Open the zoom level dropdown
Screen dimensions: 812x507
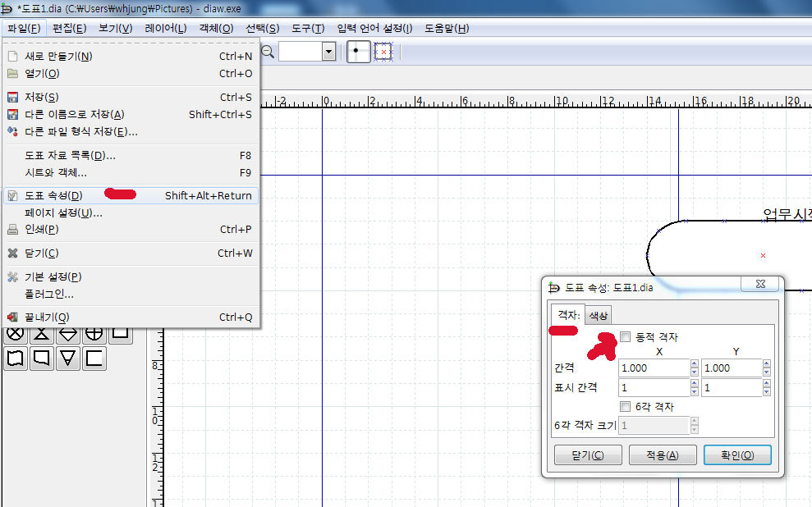point(328,52)
